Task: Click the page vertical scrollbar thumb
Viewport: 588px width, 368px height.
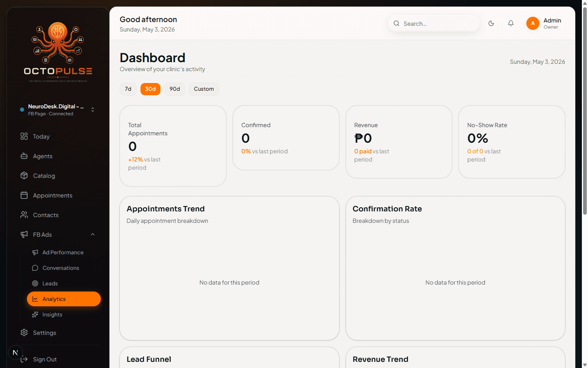Action: [x=585, y=110]
